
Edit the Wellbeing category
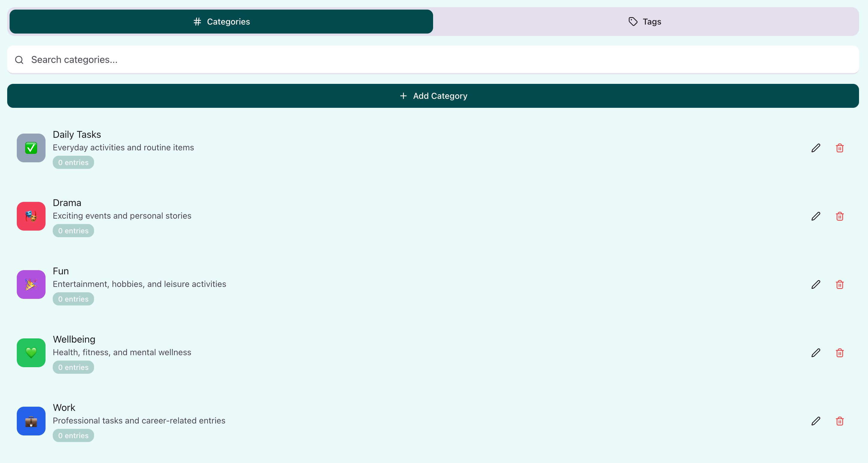815,353
